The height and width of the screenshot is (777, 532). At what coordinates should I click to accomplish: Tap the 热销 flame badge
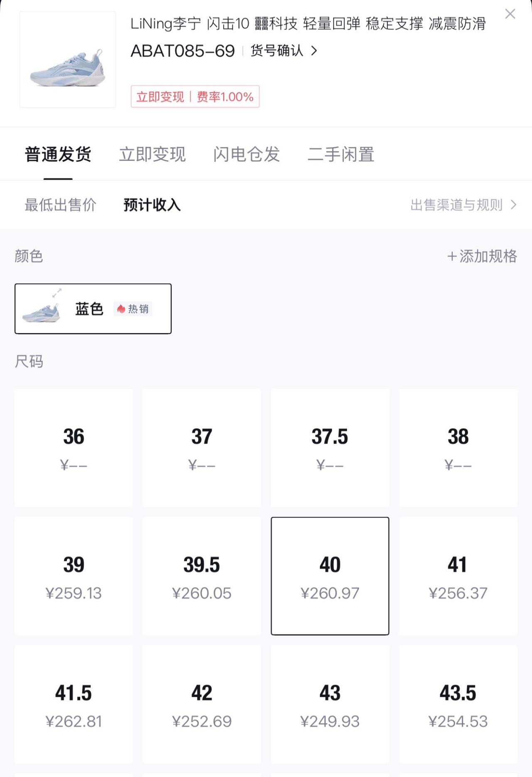click(x=133, y=309)
